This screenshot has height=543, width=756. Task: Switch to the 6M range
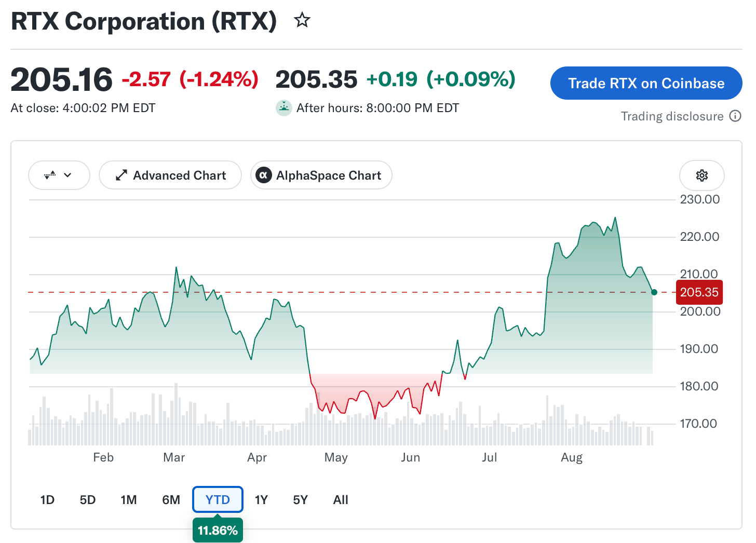click(171, 500)
